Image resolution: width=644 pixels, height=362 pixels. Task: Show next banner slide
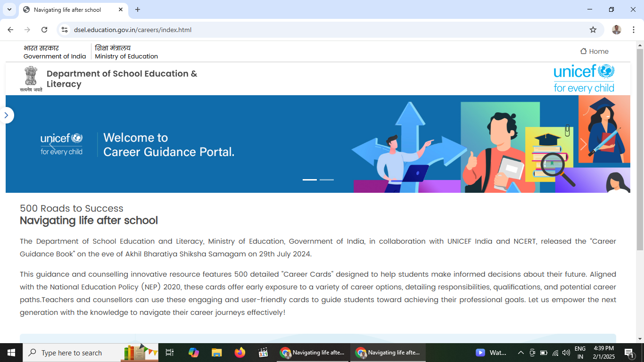pos(584,144)
